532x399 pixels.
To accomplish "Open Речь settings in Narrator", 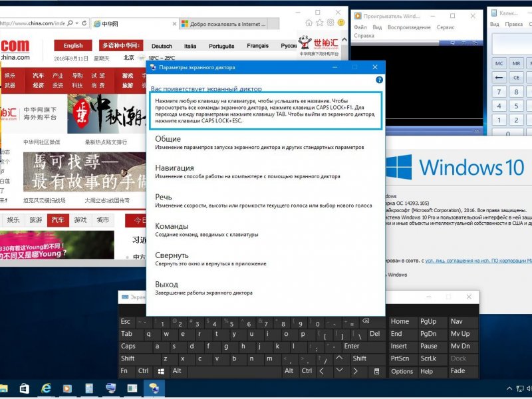I will tap(263, 201).
